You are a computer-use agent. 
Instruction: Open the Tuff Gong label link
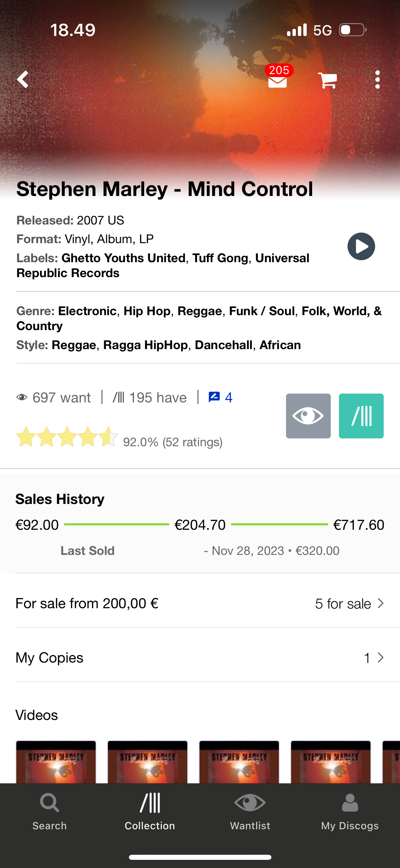coord(220,258)
